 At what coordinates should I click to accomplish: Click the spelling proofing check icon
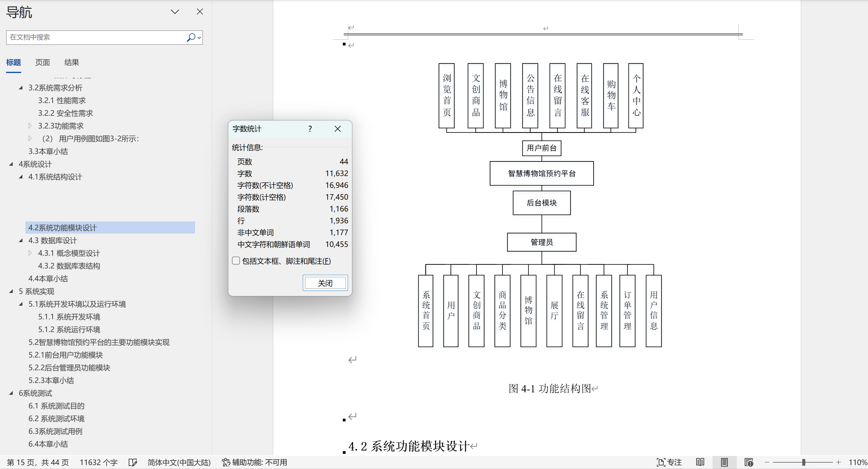click(133, 462)
